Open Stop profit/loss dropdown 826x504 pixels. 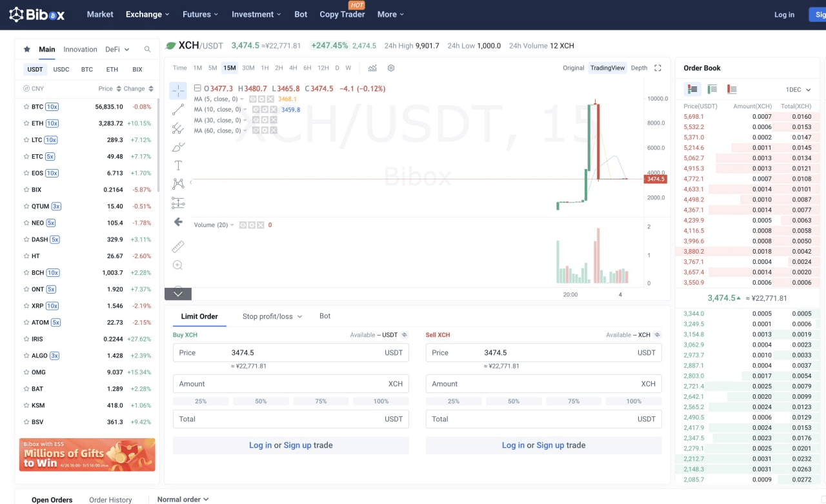(x=272, y=316)
